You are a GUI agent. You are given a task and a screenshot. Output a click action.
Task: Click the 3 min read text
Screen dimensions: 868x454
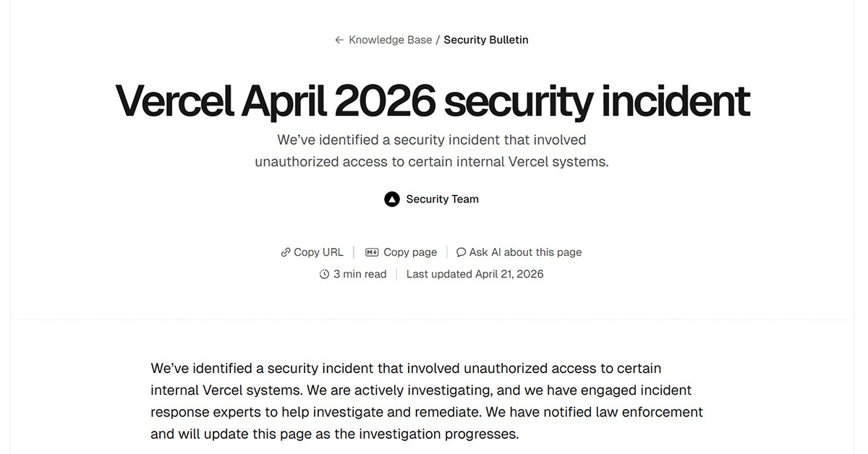click(359, 275)
